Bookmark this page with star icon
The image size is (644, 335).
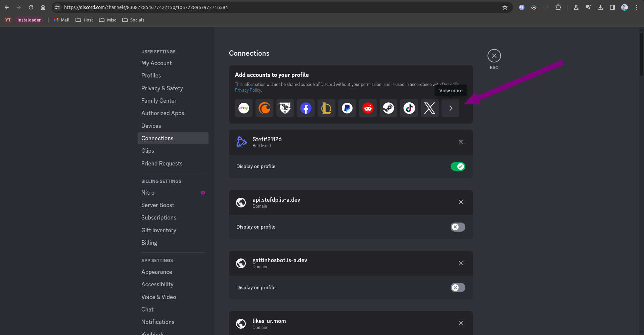point(505,7)
